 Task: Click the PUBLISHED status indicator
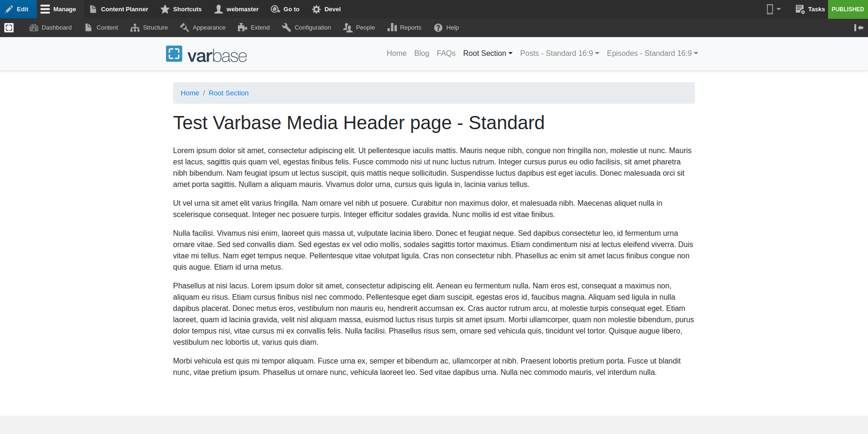pyautogui.click(x=848, y=9)
